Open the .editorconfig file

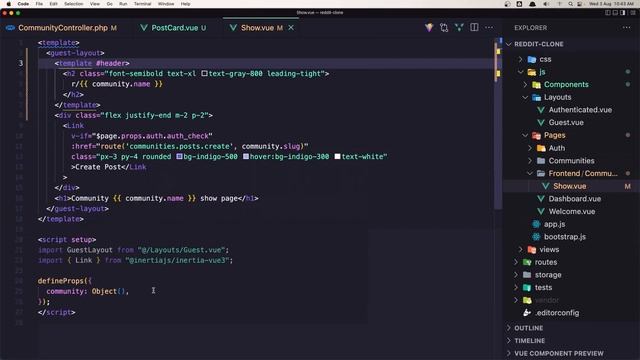point(556,313)
